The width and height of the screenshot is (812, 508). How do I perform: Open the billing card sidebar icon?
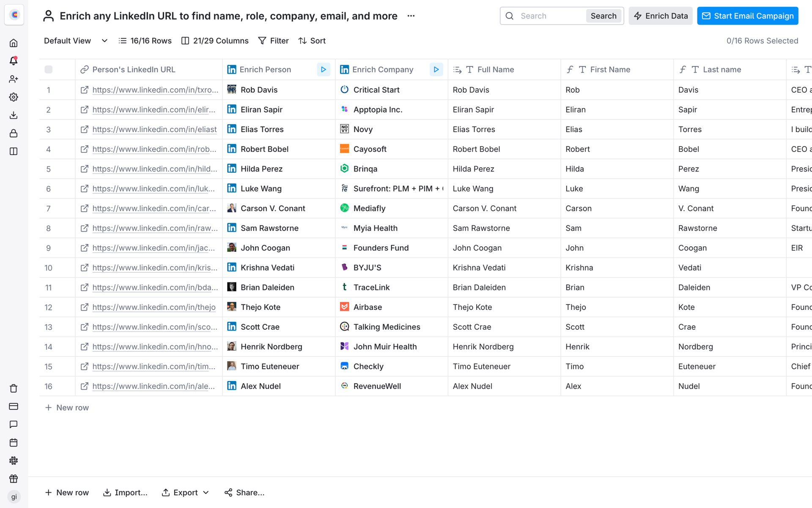(x=14, y=406)
